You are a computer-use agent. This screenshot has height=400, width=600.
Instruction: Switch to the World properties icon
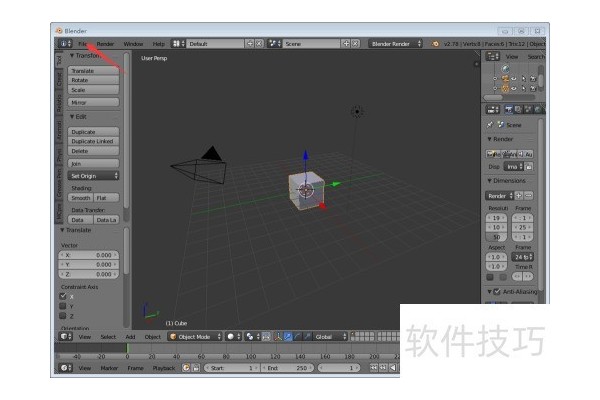[x=538, y=110]
